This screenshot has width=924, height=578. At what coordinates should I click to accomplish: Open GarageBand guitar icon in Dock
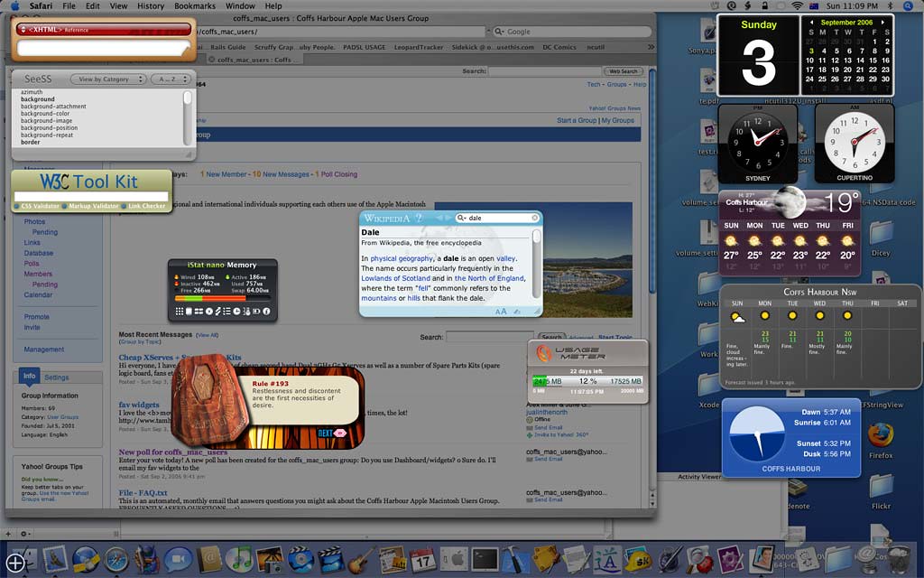pyautogui.click(x=361, y=559)
